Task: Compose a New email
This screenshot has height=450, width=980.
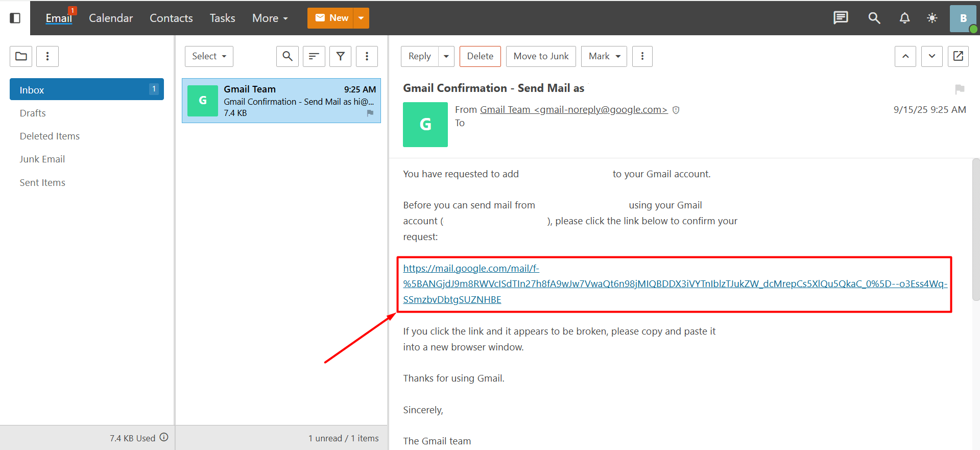Action: 331,18
